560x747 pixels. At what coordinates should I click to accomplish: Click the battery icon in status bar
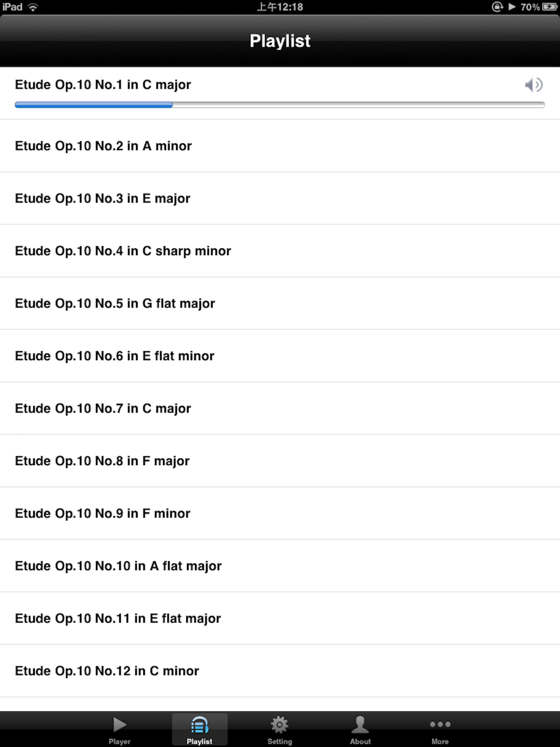coord(549,7)
